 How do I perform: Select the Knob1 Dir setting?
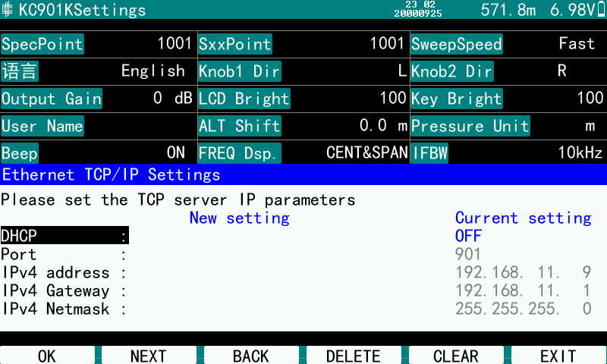coord(240,71)
